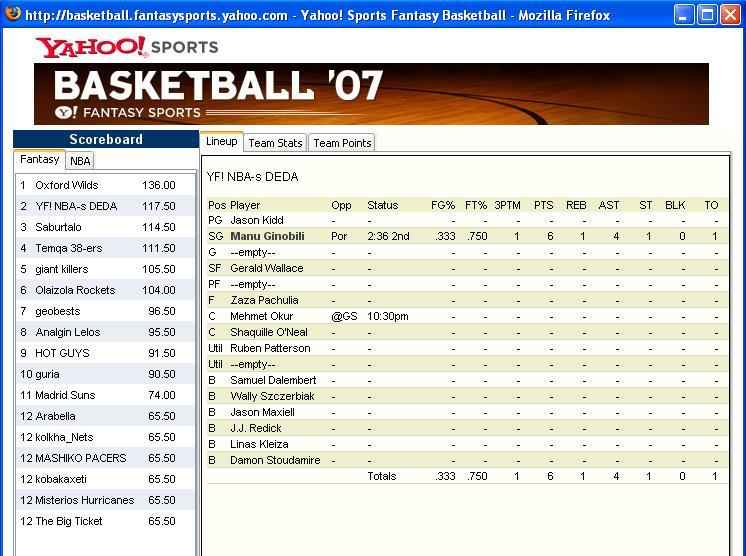This screenshot has width=746, height=556.
Task: Close the Firefox window
Action: (730, 15)
